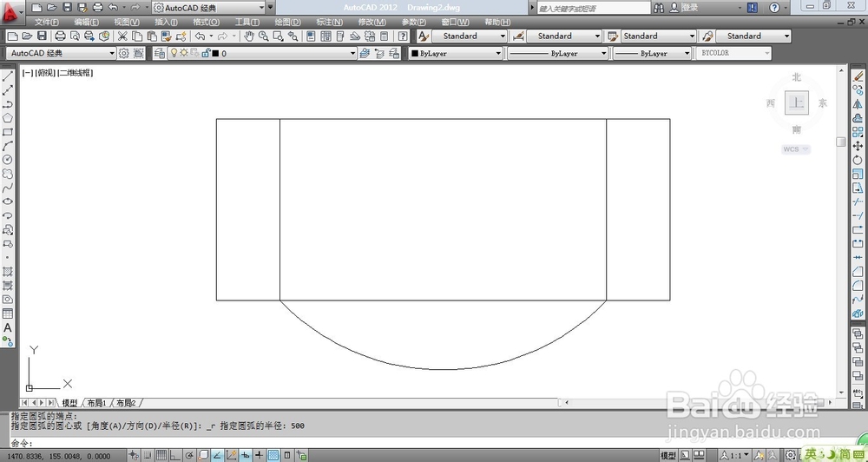Select the Polygon draw tool
This screenshot has width=868, height=462.
[8, 118]
